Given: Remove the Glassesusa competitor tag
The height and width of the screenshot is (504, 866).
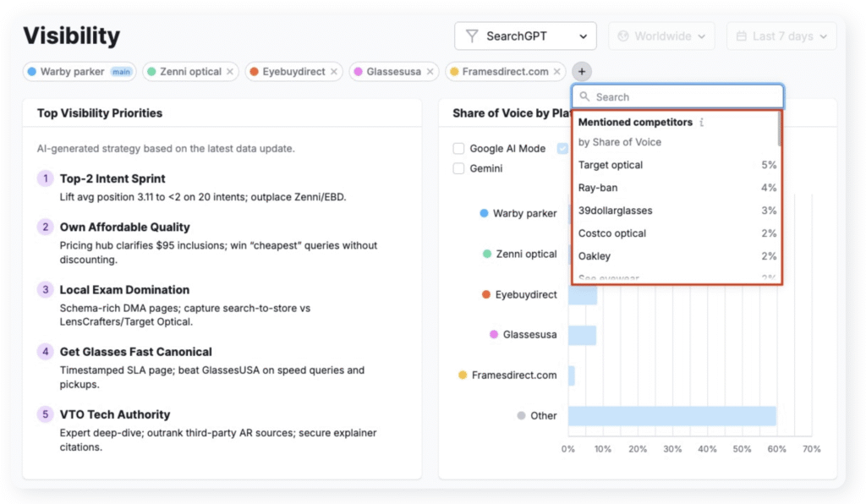Looking at the screenshot, I should [x=430, y=72].
